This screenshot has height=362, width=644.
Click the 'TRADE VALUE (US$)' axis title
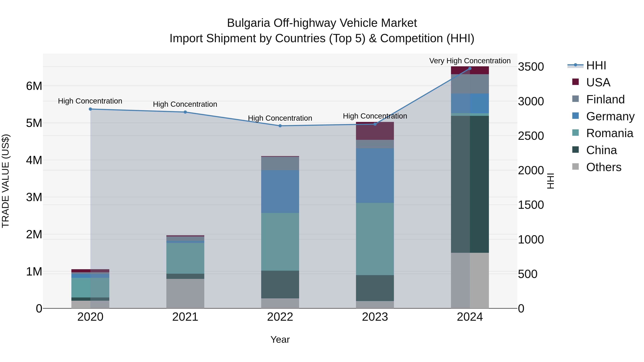tap(6, 181)
